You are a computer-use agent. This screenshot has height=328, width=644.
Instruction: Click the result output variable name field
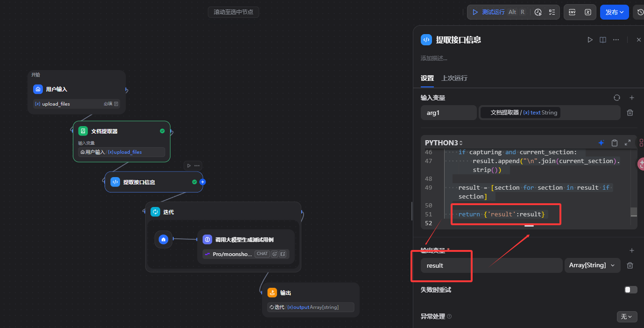[491, 265]
